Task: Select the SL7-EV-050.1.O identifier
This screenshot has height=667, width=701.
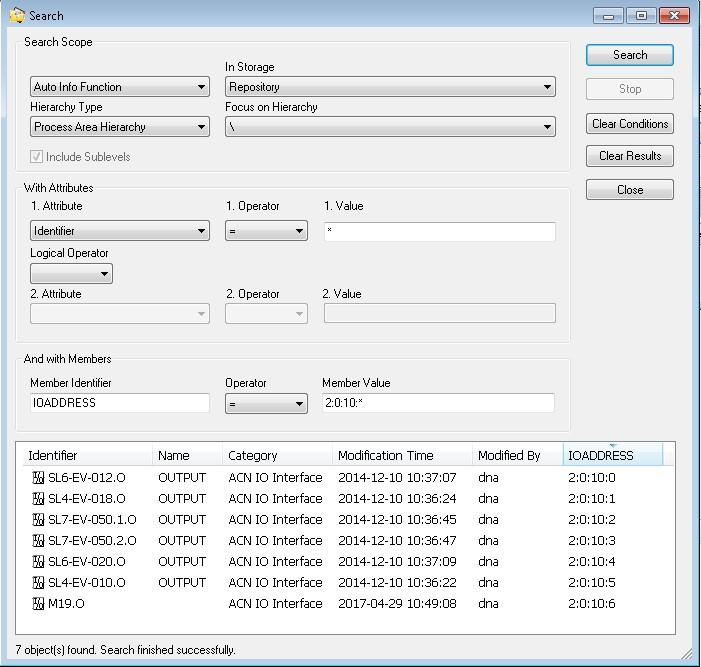Action: coord(92,519)
